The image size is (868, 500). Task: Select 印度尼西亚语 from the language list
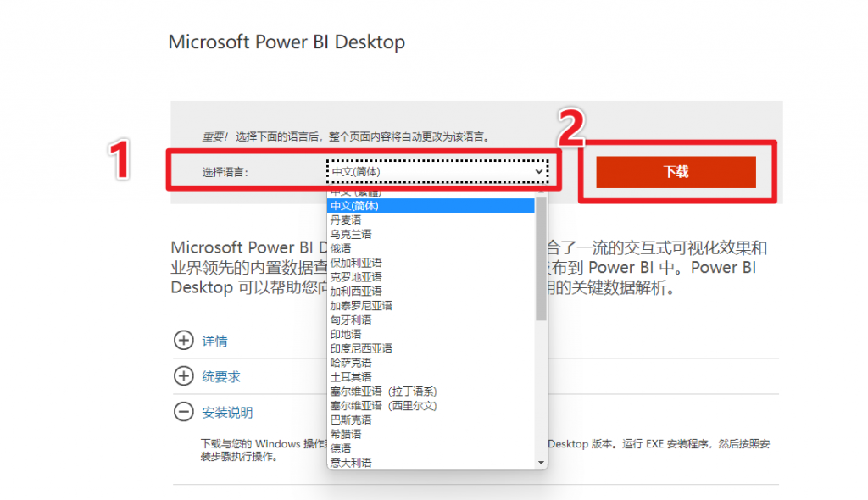point(361,348)
